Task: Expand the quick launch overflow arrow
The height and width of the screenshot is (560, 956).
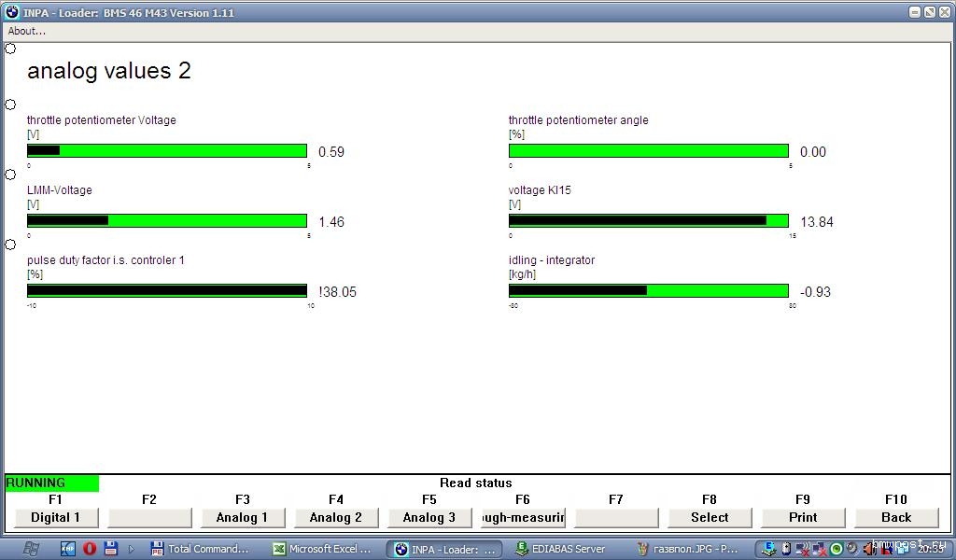Action: (x=132, y=549)
